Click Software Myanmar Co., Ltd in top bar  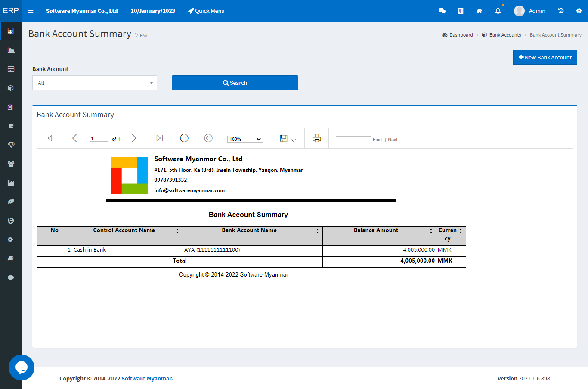point(82,11)
